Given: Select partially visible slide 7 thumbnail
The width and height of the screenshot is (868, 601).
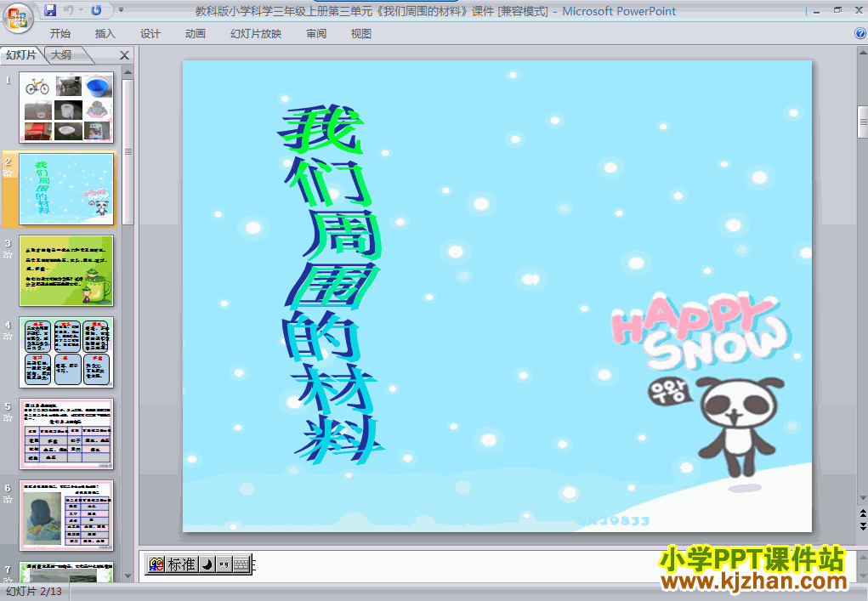Looking at the screenshot, I should coord(66,571).
